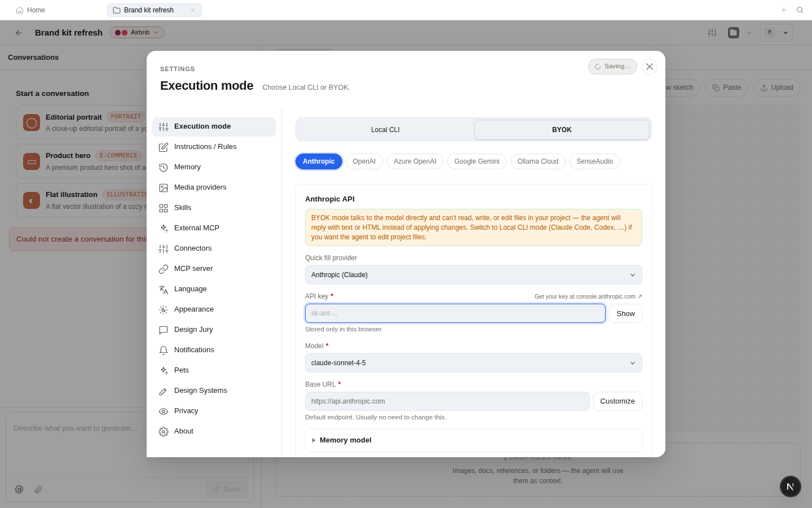Click the Base URL field
Screen dimensions: 812x508
point(447,401)
